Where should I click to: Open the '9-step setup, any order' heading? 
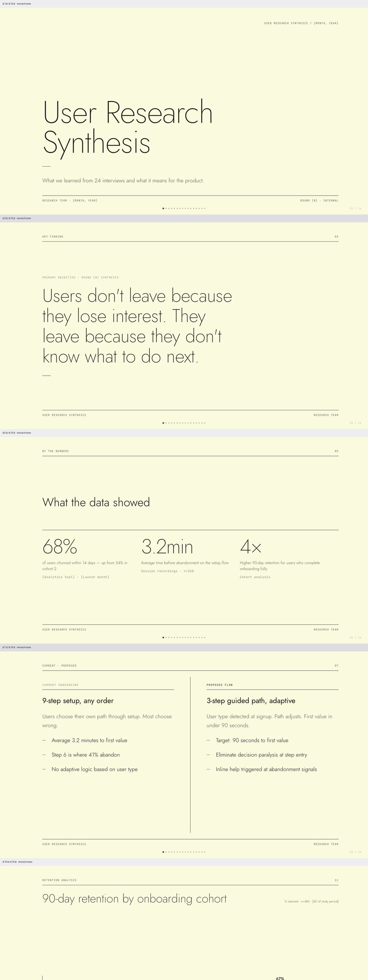(78, 701)
